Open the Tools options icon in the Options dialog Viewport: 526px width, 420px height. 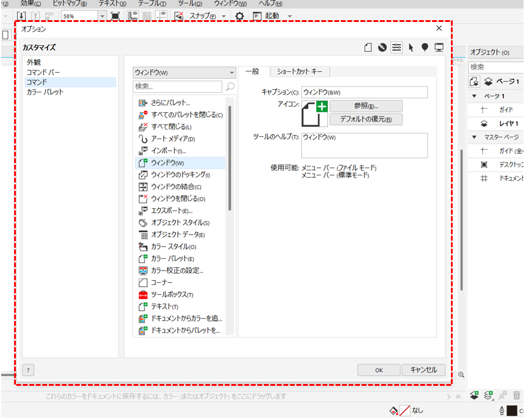[x=382, y=47]
